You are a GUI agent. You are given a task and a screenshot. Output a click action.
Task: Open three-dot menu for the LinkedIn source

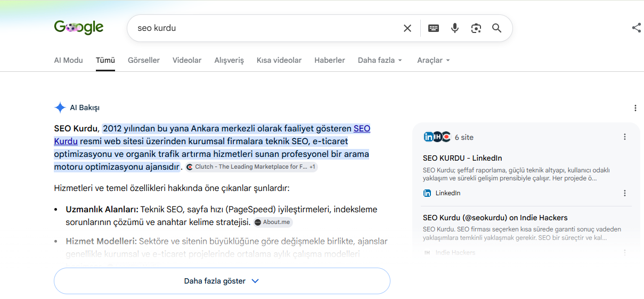tap(625, 193)
